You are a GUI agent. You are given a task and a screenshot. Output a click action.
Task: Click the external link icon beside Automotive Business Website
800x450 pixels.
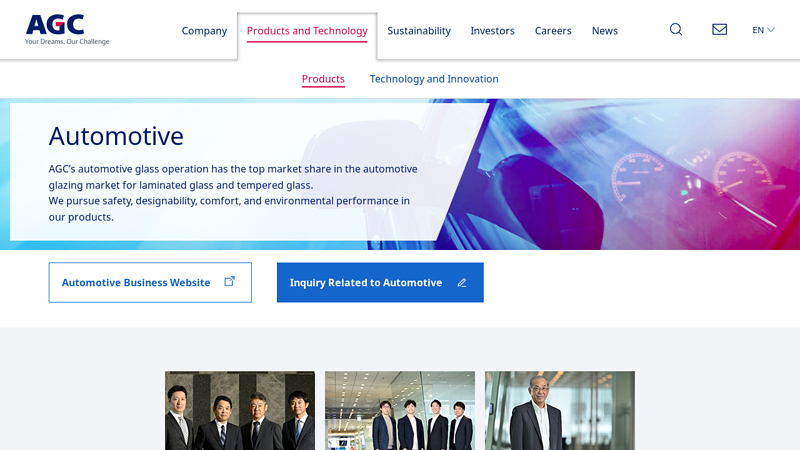(229, 282)
